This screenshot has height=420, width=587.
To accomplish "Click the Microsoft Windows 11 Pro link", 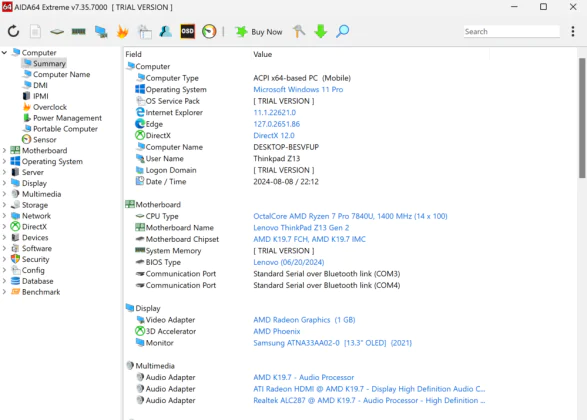I will (298, 89).
